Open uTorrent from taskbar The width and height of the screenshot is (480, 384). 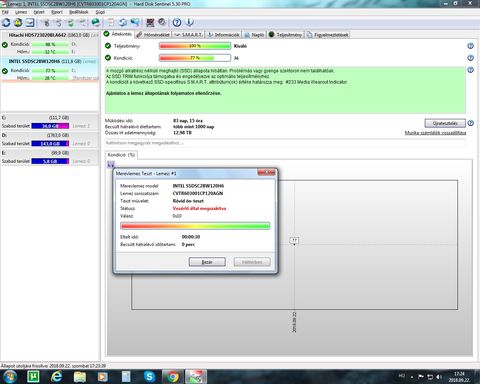[33, 377]
